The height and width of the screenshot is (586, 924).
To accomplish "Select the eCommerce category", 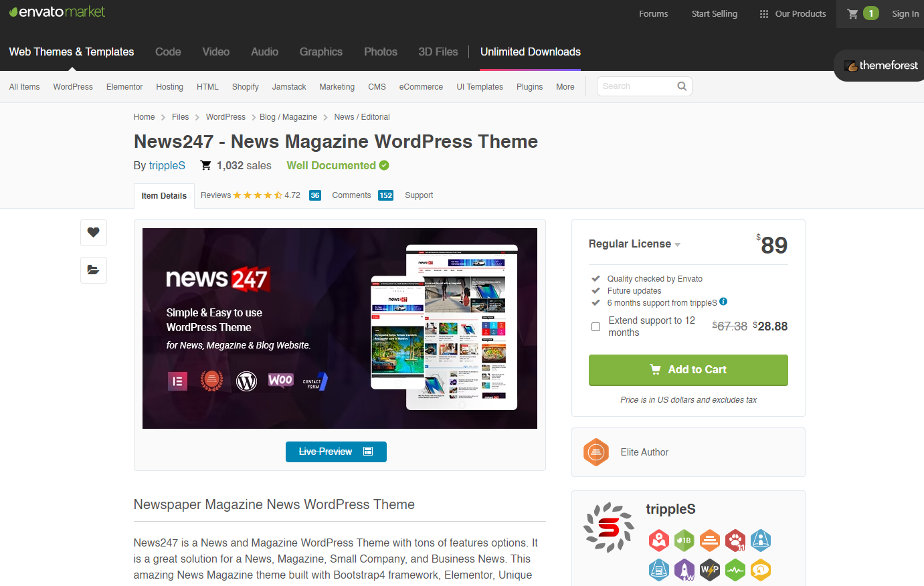I will pos(421,87).
